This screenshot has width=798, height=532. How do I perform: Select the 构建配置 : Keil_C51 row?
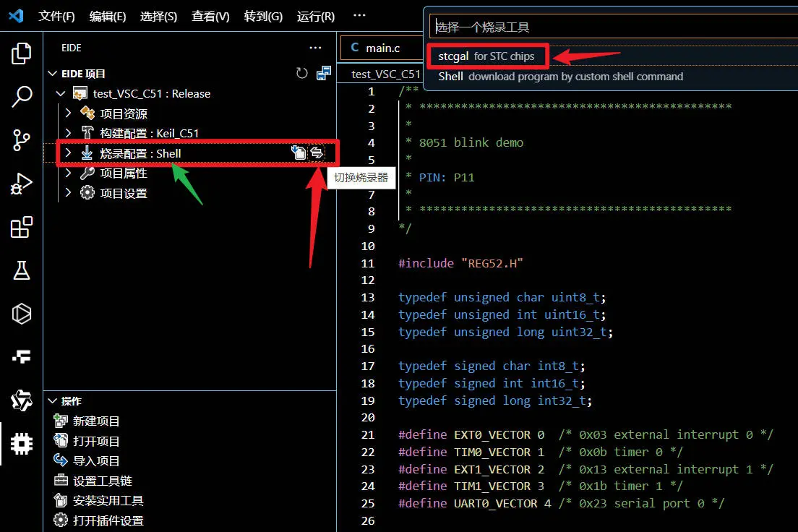pos(190,134)
